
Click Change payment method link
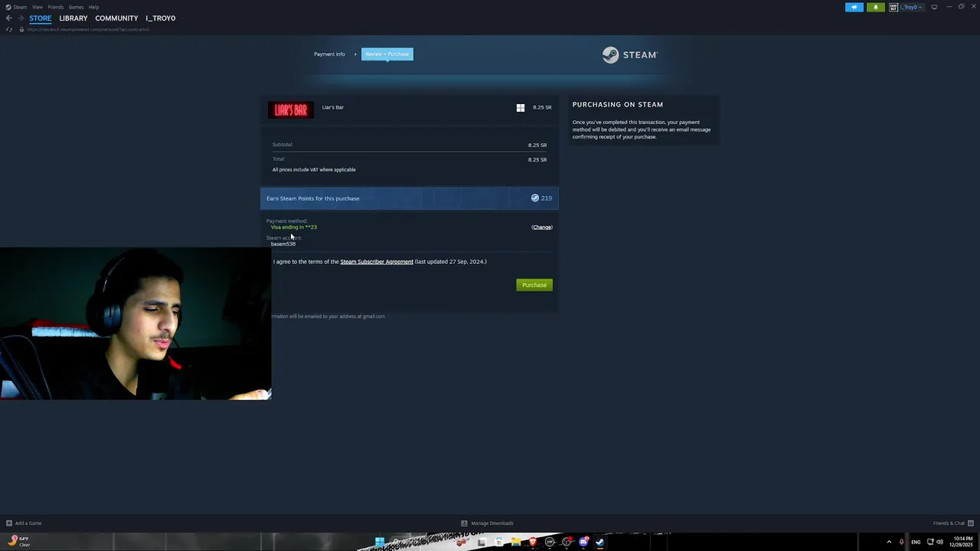(x=542, y=227)
